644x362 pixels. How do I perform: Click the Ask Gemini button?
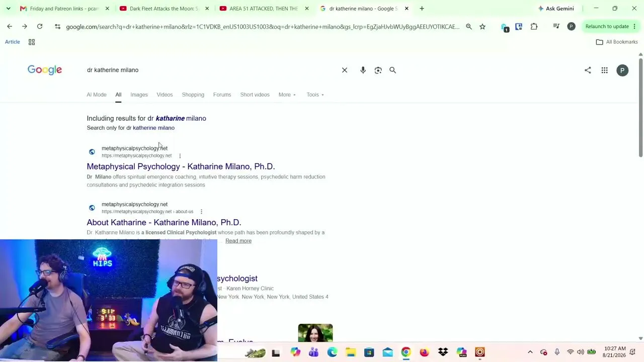pyautogui.click(x=555, y=9)
